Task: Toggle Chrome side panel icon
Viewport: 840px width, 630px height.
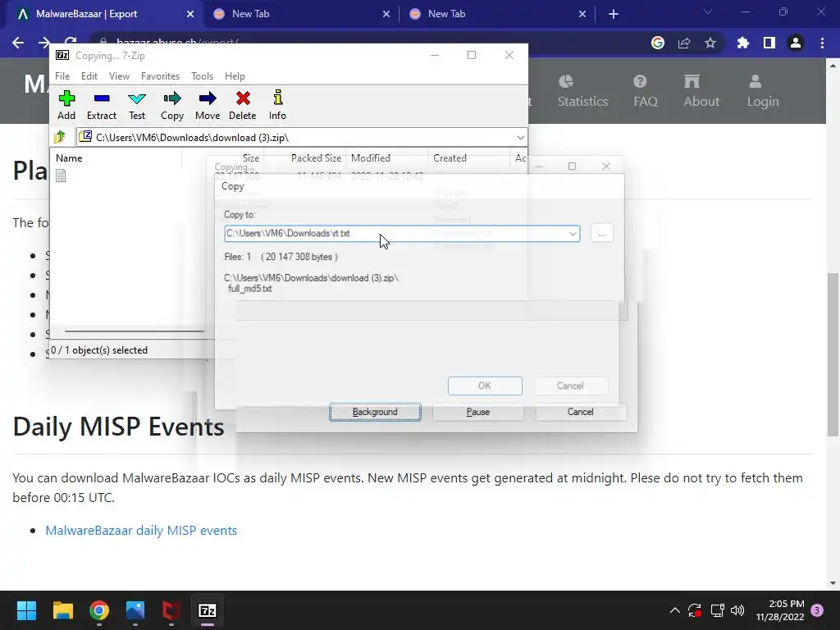Action: 769,43
